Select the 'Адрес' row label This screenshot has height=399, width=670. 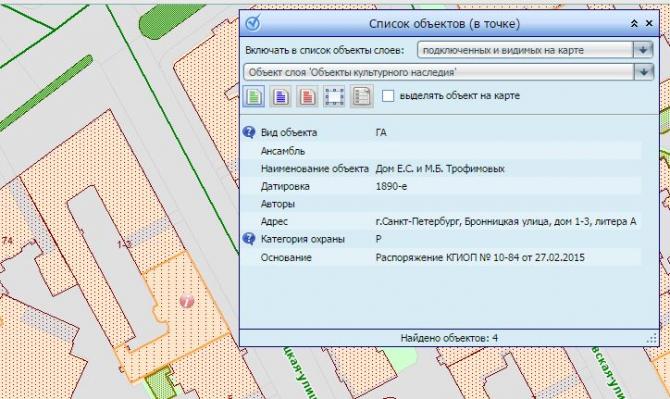274,222
